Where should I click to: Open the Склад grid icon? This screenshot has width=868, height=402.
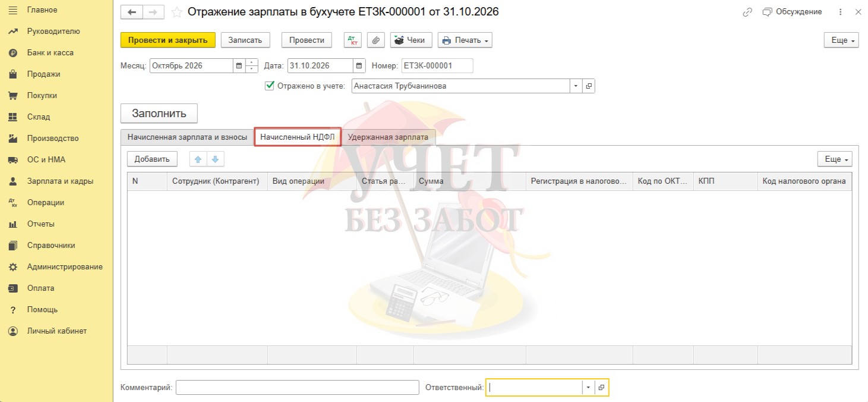click(x=13, y=117)
